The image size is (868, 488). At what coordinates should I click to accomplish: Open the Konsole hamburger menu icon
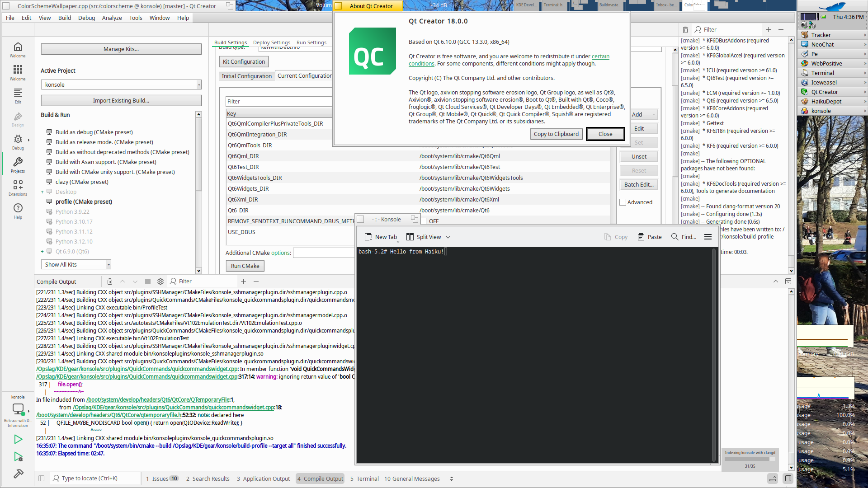point(708,237)
